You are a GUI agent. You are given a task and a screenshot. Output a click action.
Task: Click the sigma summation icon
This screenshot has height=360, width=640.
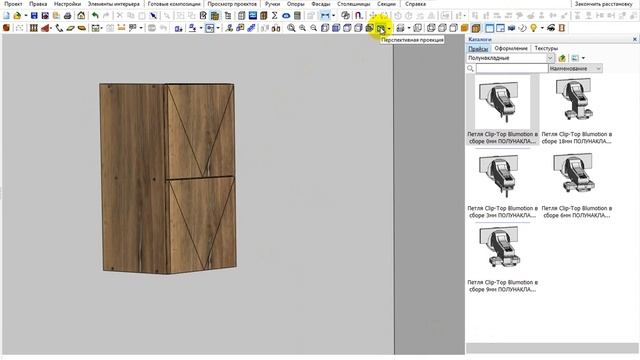(275, 16)
